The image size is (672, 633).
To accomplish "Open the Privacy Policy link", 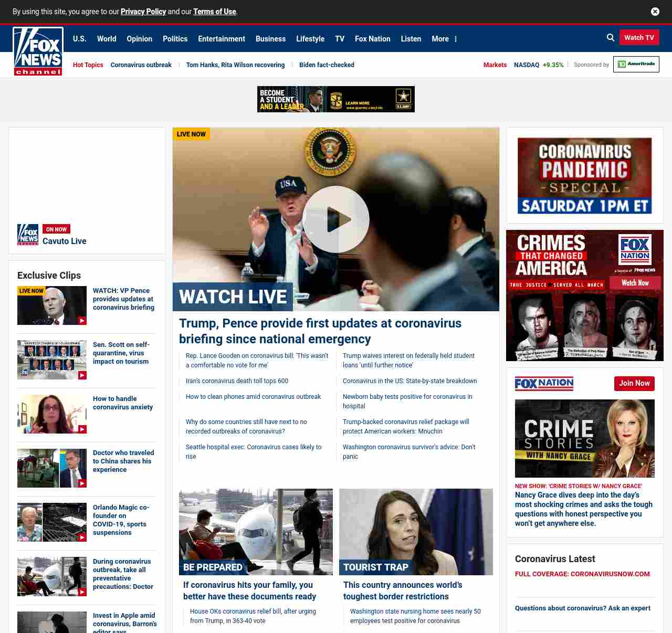I will point(143,12).
